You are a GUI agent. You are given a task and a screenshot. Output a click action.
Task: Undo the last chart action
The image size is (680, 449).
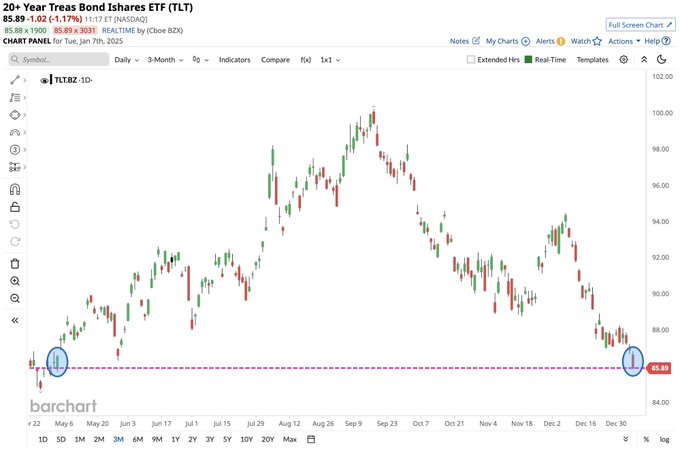click(15, 224)
